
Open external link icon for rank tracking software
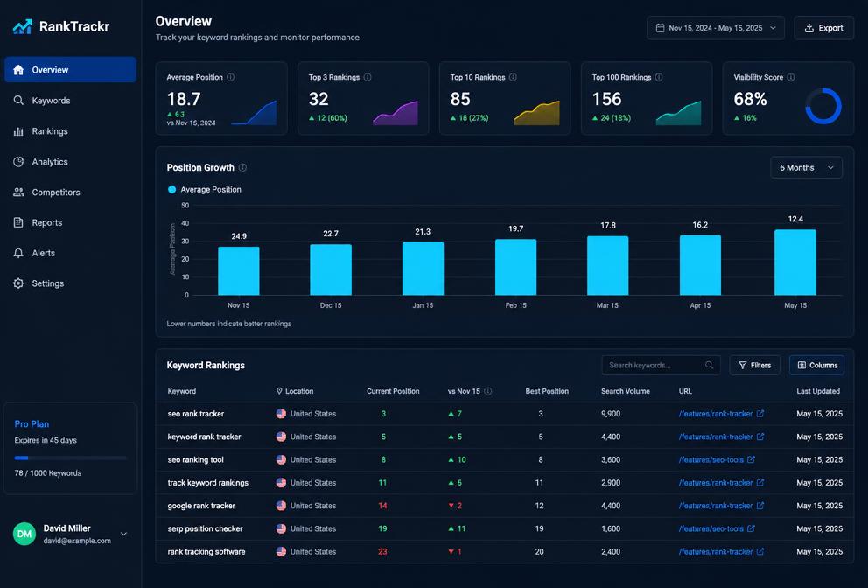coord(760,551)
